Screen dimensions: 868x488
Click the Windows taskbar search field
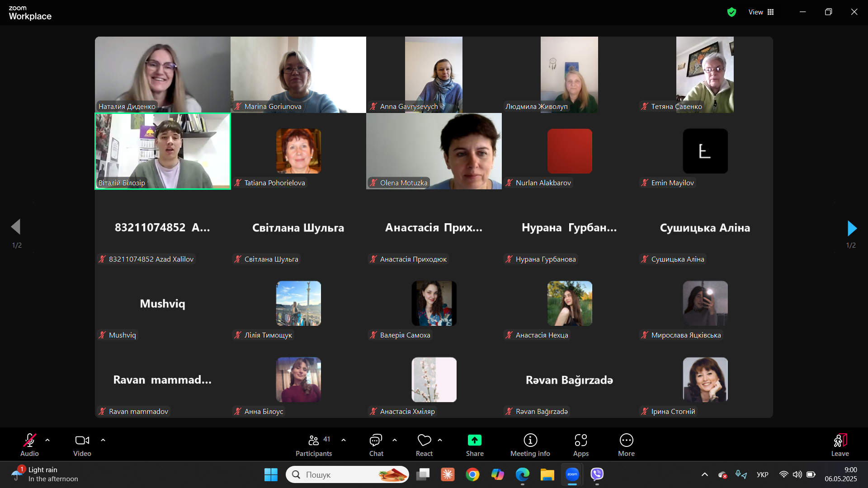(x=339, y=474)
